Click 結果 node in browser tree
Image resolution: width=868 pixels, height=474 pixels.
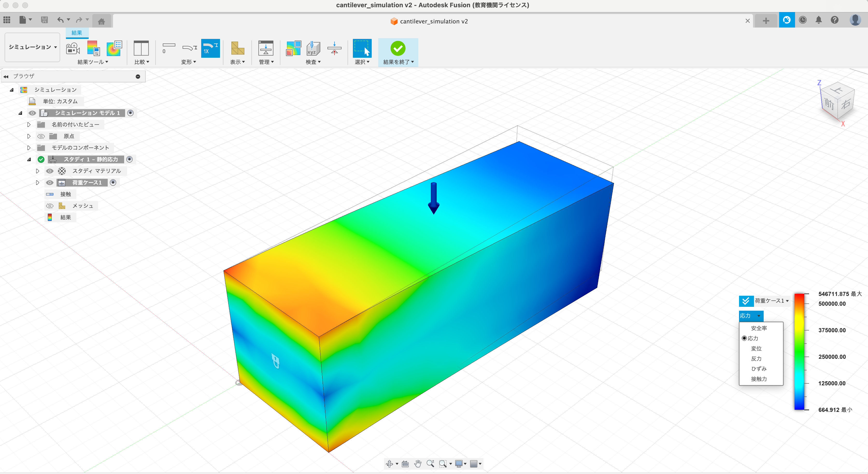pyautogui.click(x=65, y=217)
